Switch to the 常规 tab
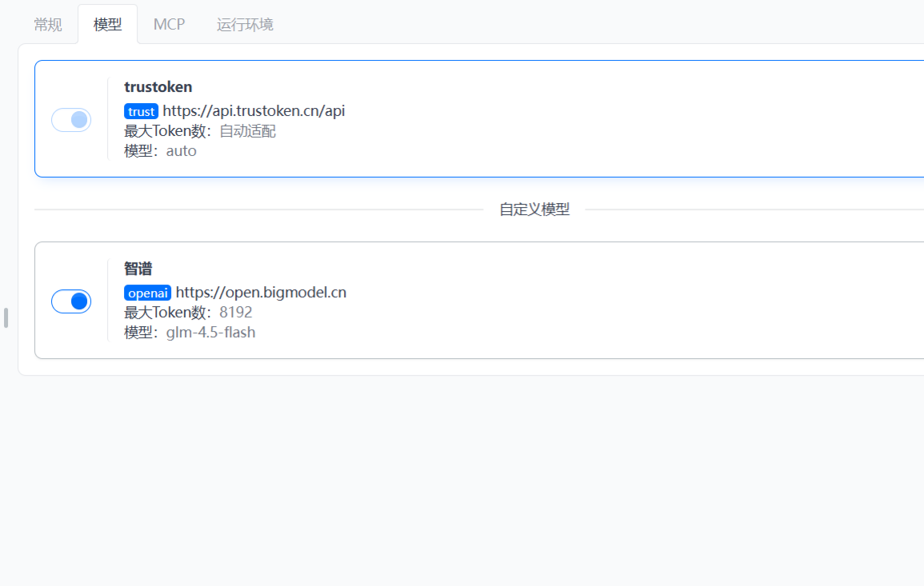The width and height of the screenshot is (924, 586). (x=48, y=25)
